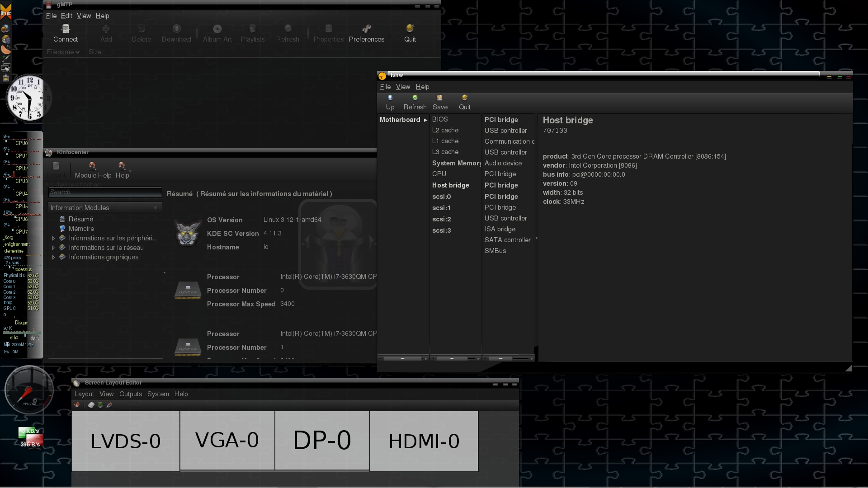Click the Kinfocenter Search field
Image resolution: width=868 pixels, height=488 pixels.
click(105, 192)
